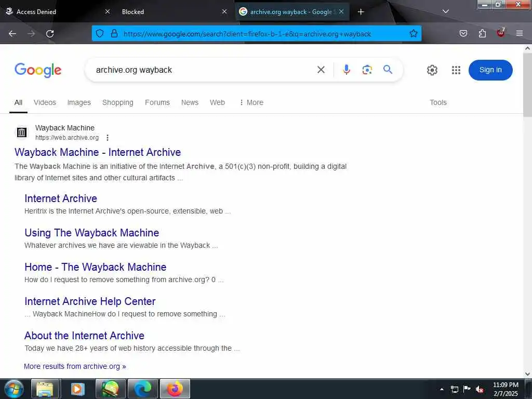
Task: Click the browser forward arrow
Action: [x=31, y=34]
